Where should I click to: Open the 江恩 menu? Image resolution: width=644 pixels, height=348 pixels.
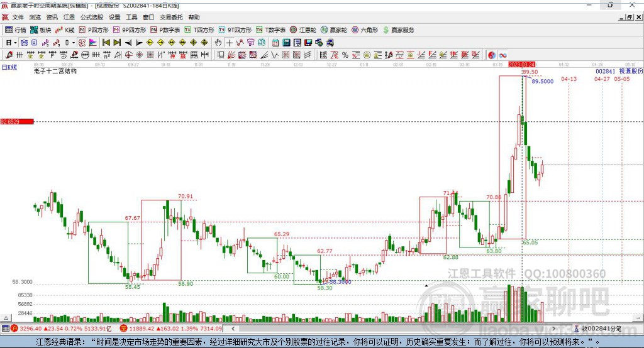coord(69,17)
